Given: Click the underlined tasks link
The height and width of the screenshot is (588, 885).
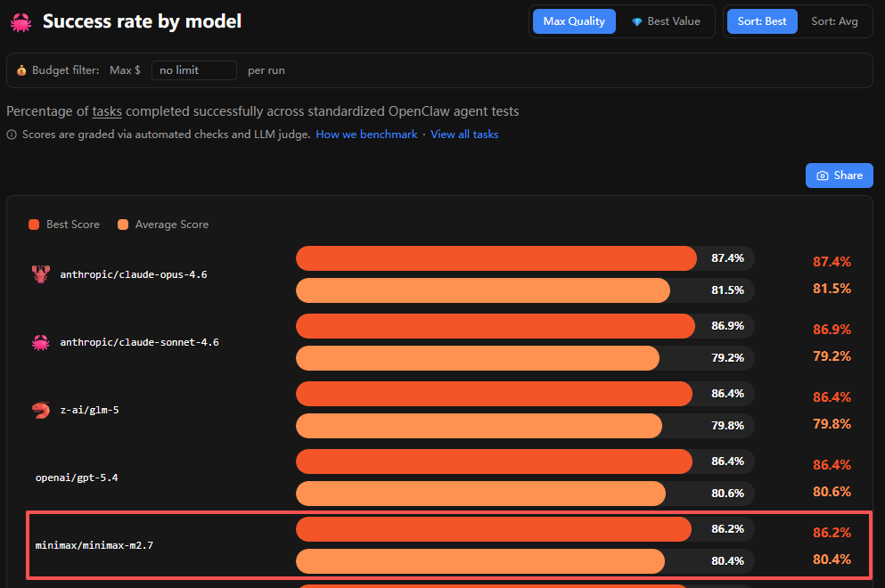Looking at the screenshot, I should pos(107,111).
